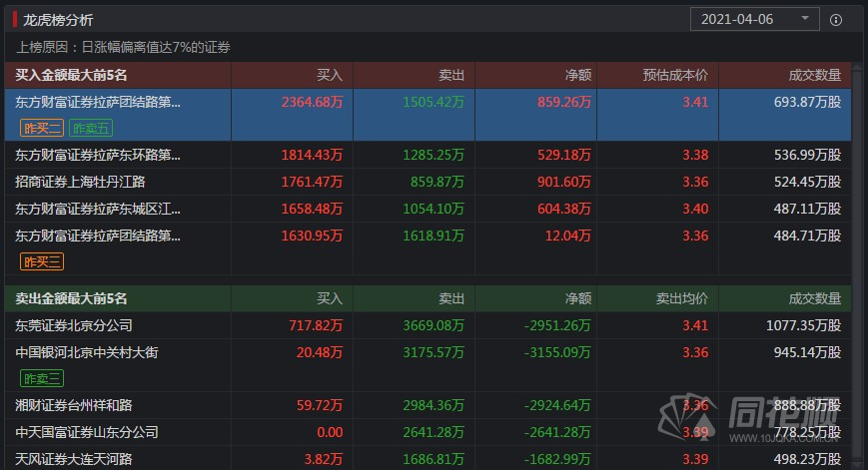Click the 净额 header in the buy table
868x470 pixels.
pyautogui.click(x=578, y=75)
